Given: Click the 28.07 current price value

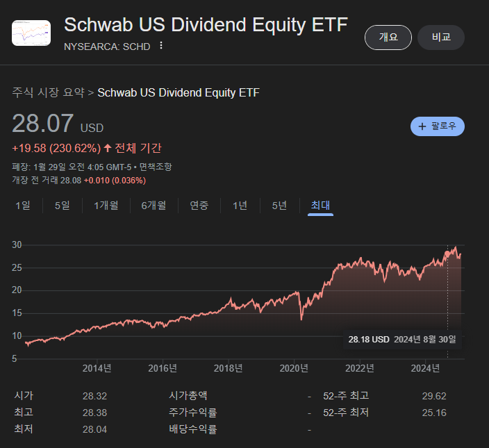Looking at the screenshot, I should (x=43, y=124).
